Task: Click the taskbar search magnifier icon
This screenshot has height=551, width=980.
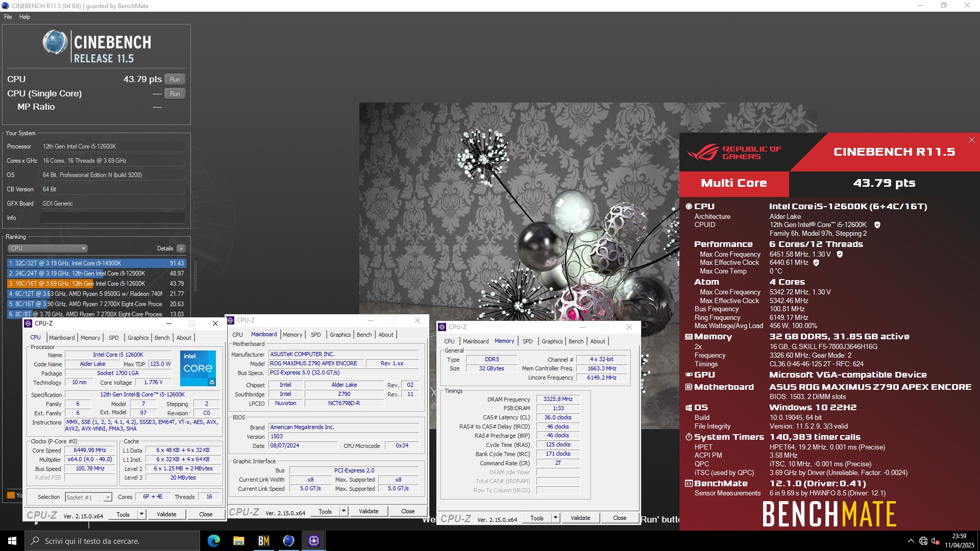Action: tap(35, 541)
